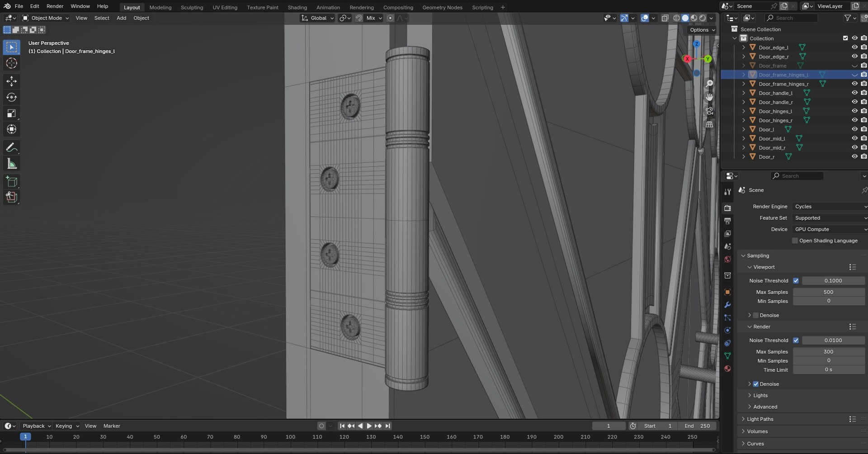Screen dimensions: 868x454
Task: Select the Cursor tool in the toolbar
Action: pyautogui.click(x=12, y=63)
